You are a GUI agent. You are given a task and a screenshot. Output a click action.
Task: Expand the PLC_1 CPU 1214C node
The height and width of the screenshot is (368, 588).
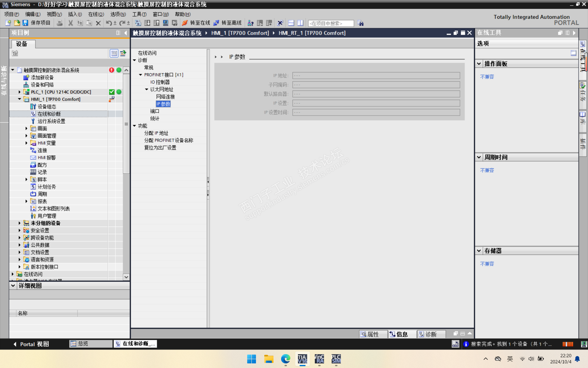[x=20, y=92]
